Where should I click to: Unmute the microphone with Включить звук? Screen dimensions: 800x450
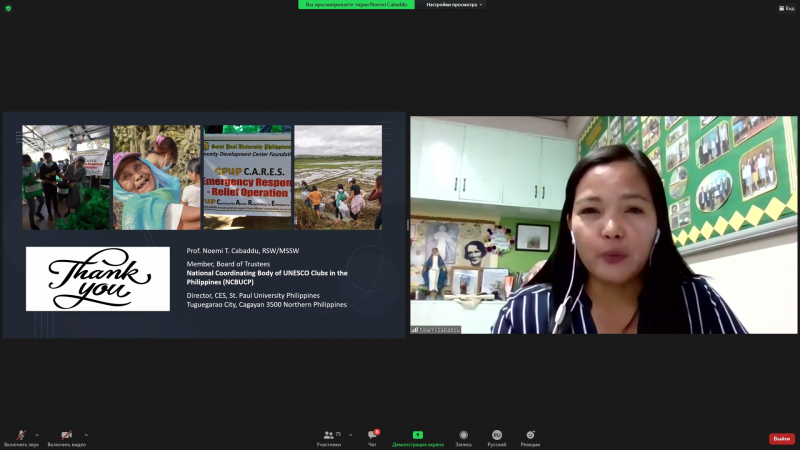pos(21,437)
